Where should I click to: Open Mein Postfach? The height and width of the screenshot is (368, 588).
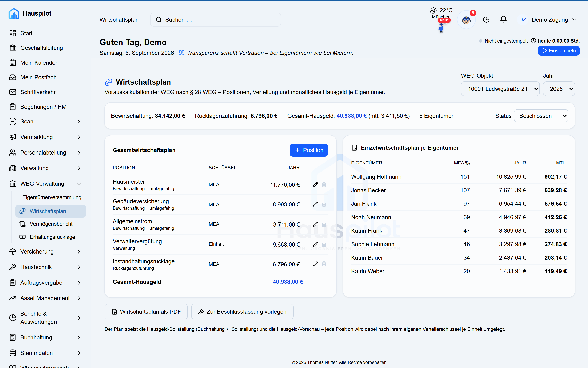click(x=45, y=77)
